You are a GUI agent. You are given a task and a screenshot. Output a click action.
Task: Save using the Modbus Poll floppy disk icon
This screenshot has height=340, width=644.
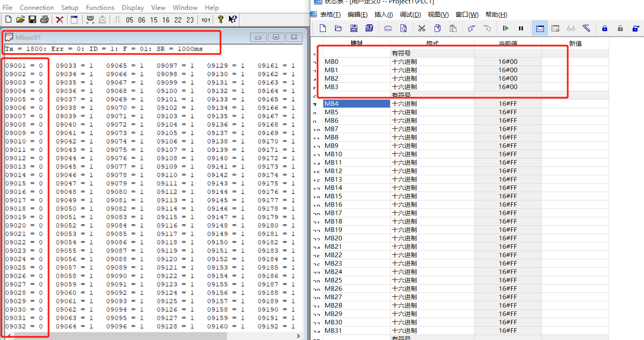(x=32, y=19)
